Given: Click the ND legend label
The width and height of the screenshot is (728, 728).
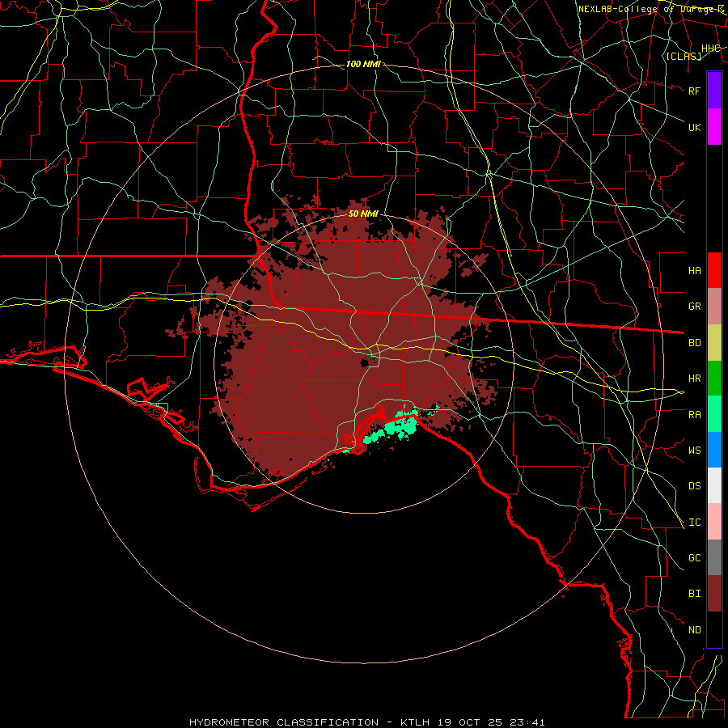Looking at the screenshot, I should (694, 630).
